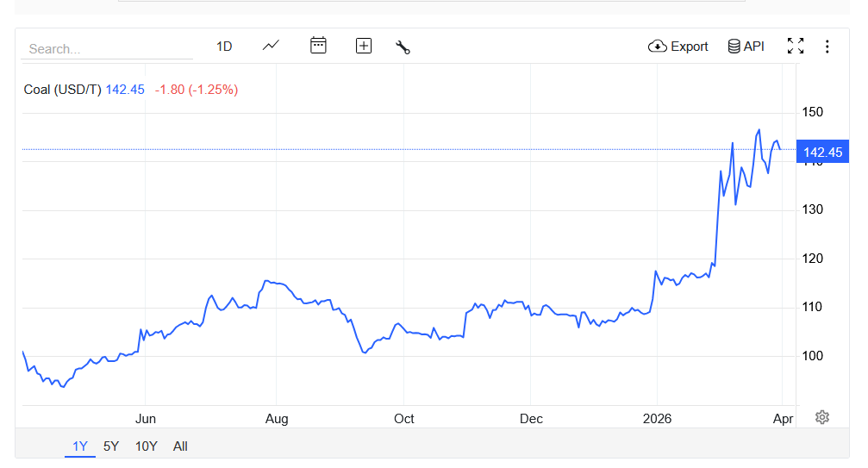Open the three-dot more options menu
The width and height of the screenshot is (868, 468).
tap(827, 47)
